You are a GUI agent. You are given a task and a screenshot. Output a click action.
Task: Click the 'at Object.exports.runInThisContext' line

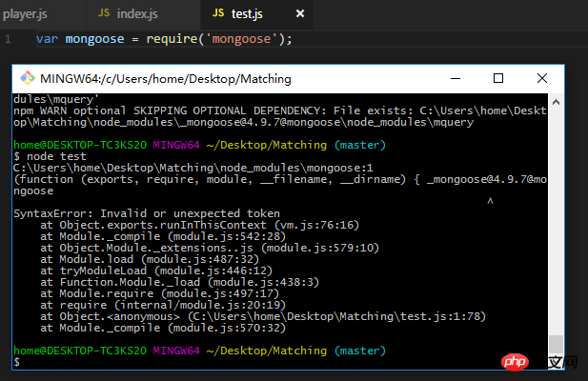[199, 225]
